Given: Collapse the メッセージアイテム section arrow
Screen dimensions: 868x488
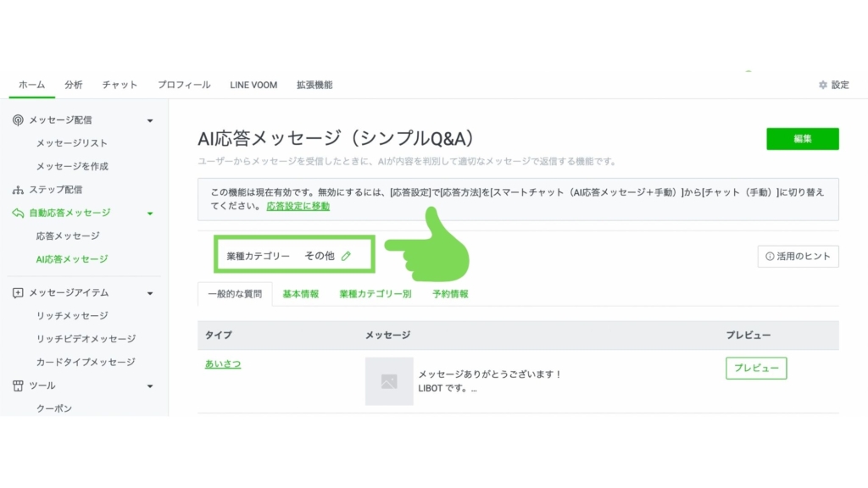Looking at the screenshot, I should pos(150,293).
